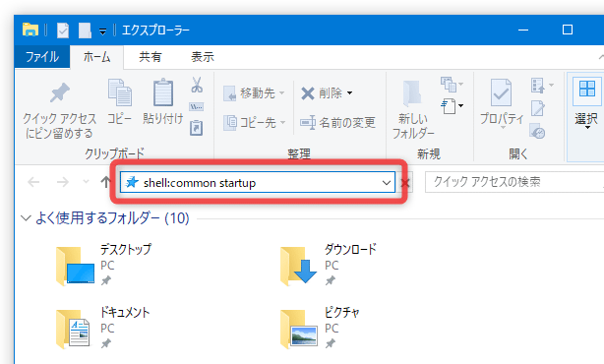Maximize the エクスプローラー window
Image resolution: width=604 pixels, height=364 pixels.
pos(567,30)
